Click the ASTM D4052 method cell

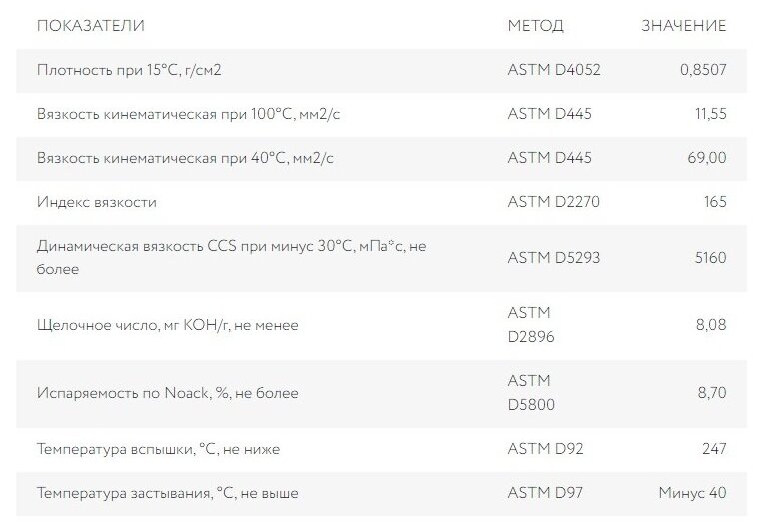(x=554, y=71)
